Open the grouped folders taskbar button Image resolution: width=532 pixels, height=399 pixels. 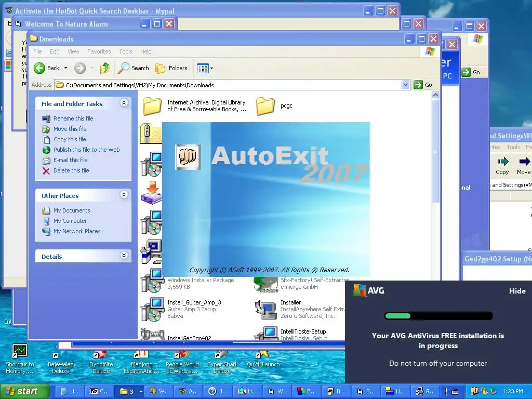(x=128, y=391)
